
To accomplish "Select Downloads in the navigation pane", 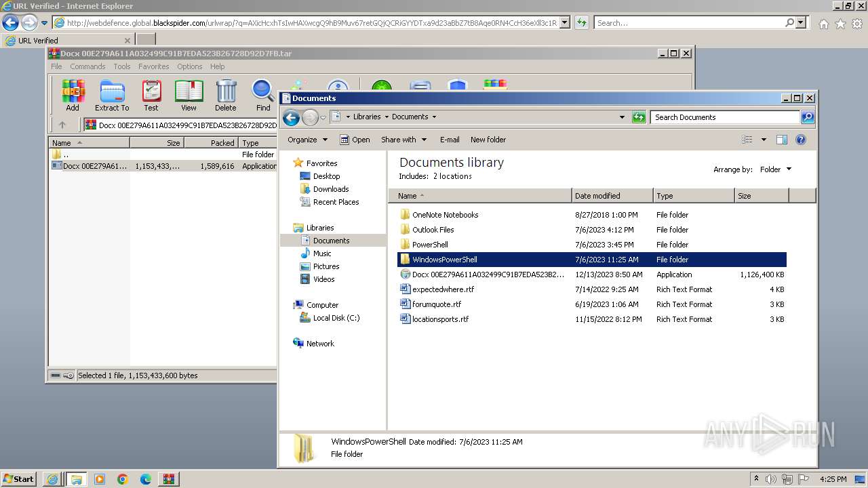I will click(331, 189).
